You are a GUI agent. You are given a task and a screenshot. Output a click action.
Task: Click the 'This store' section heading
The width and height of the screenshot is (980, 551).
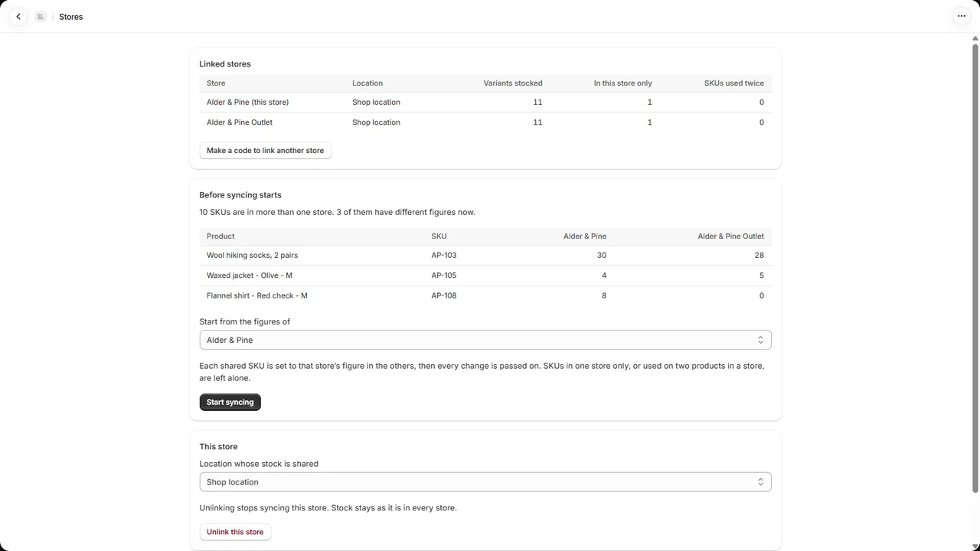tap(218, 447)
